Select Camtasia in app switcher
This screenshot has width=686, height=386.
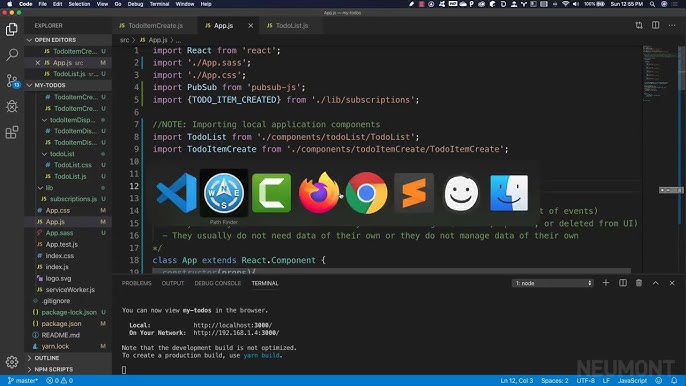tap(271, 193)
